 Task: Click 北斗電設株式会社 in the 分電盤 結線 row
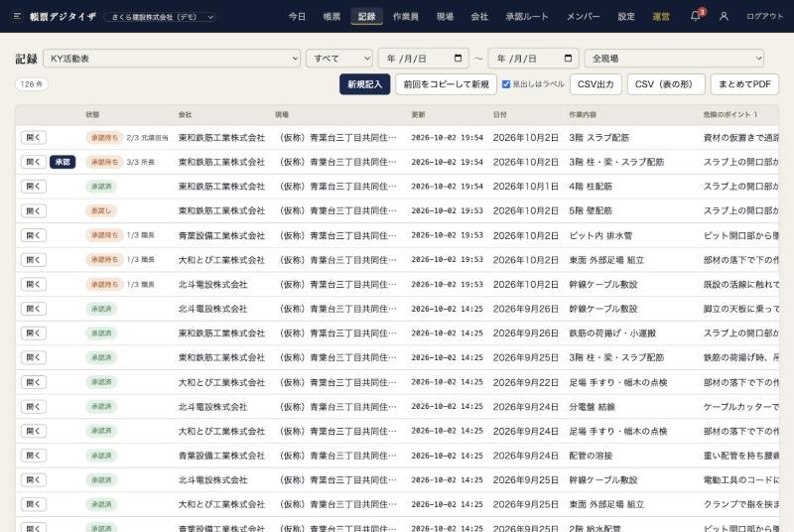pyautogui.click(x=212, y=407)
